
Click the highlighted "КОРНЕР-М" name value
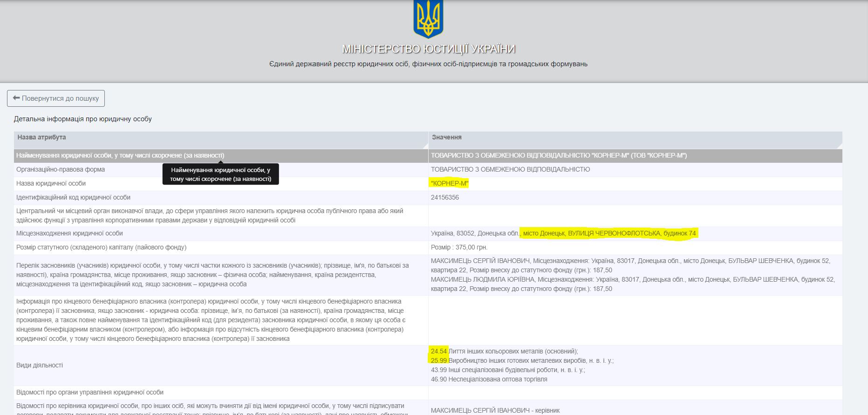[x=449, y=183]
